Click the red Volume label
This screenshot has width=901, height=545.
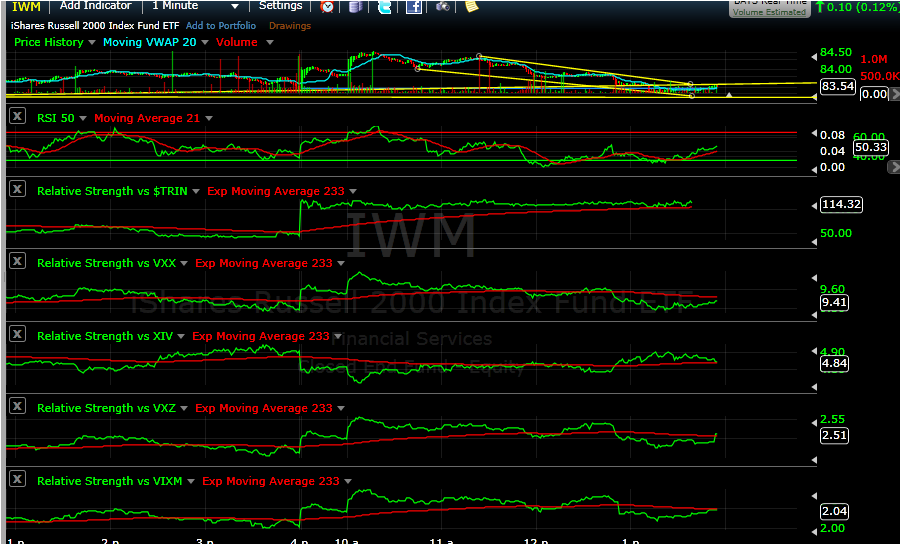click(237, 43)
